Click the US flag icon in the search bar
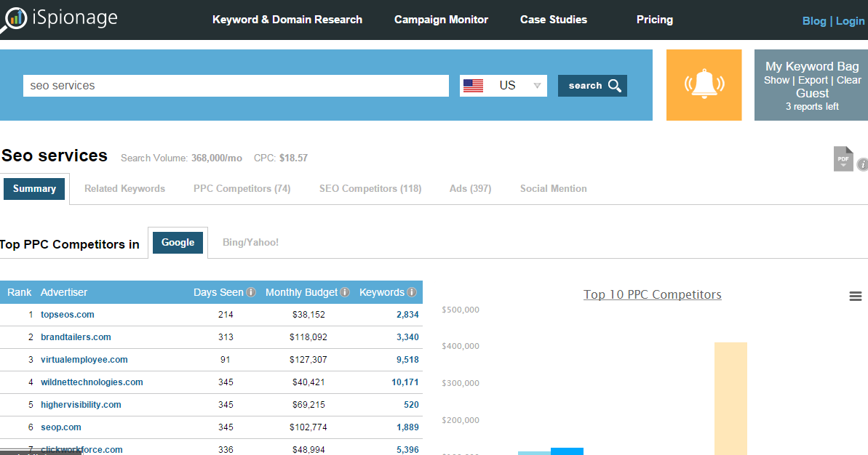868x455 pixels. [474, 85]
